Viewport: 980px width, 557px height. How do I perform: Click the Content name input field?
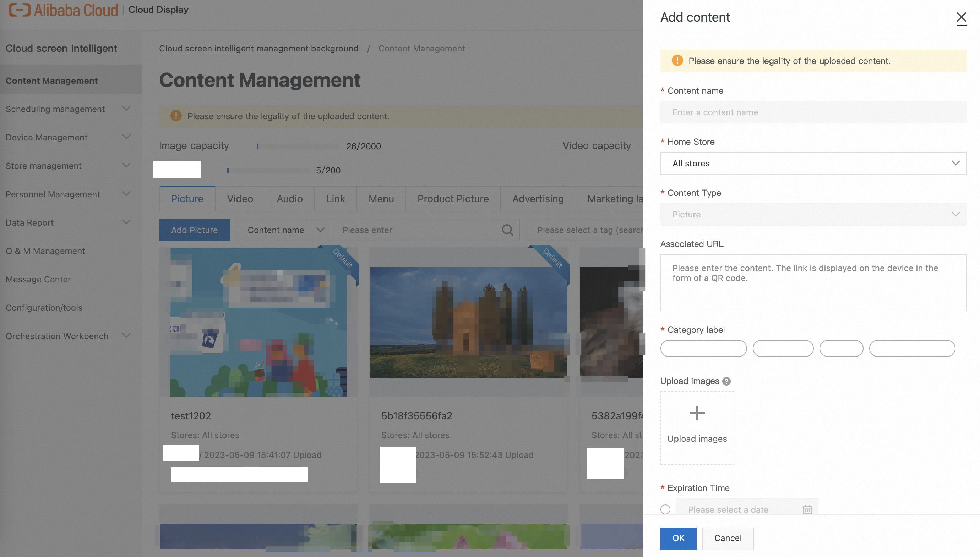(813, 112)
